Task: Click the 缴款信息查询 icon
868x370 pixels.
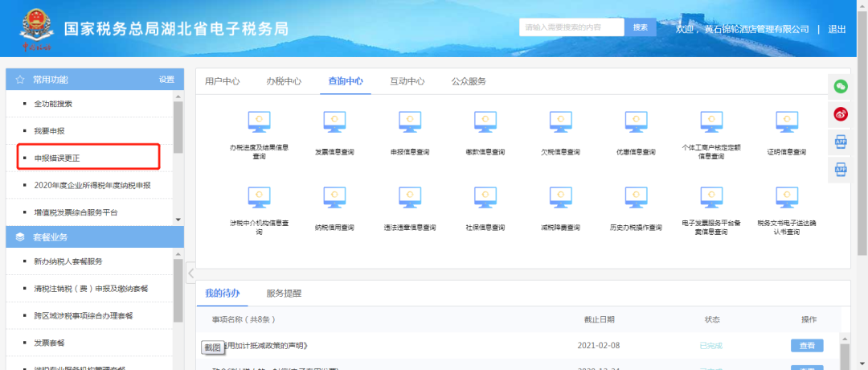Action: click(x=485, y=122)
